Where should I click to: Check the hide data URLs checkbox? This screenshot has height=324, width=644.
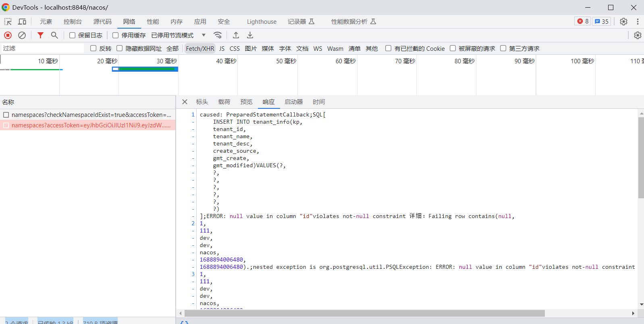(x=119, y=48)
